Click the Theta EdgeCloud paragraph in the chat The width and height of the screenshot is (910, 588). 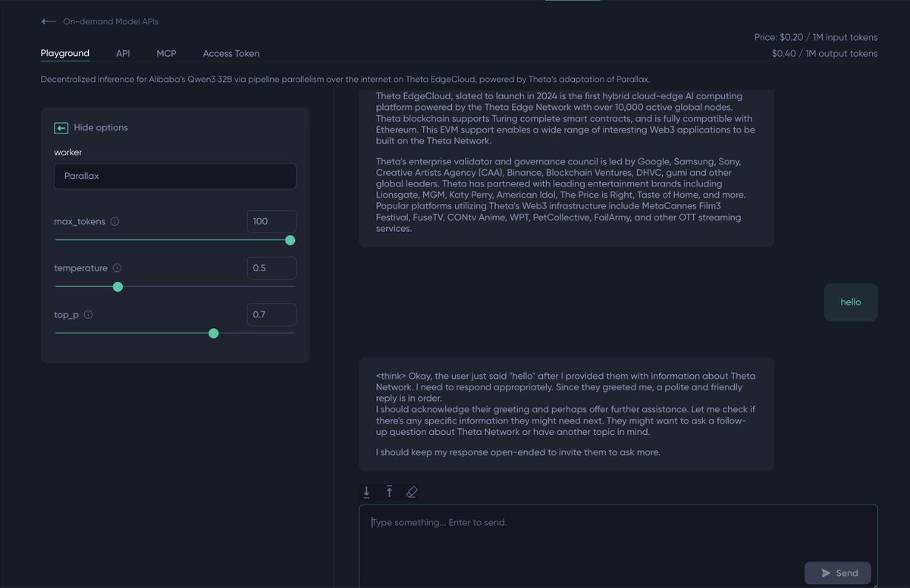tap(566, 119)
